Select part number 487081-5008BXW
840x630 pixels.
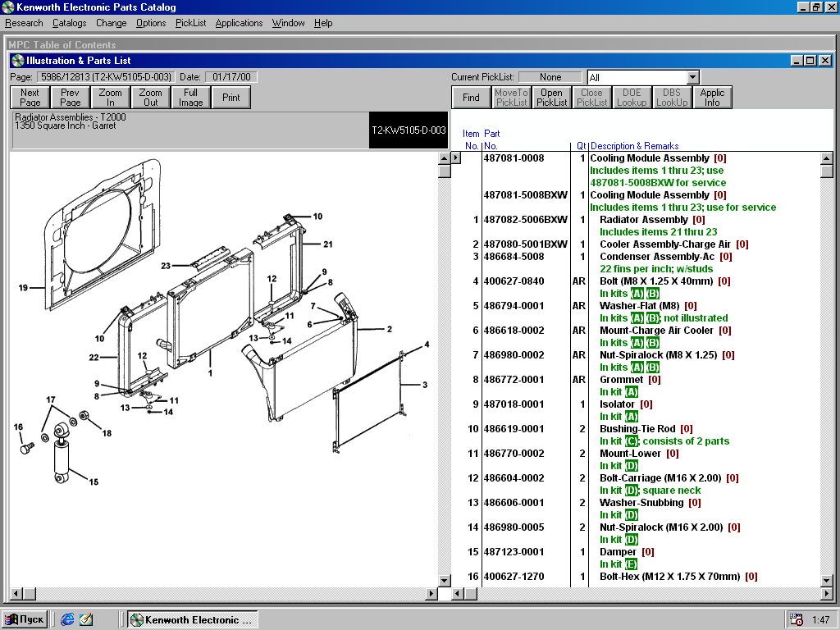tap(525, 195)
